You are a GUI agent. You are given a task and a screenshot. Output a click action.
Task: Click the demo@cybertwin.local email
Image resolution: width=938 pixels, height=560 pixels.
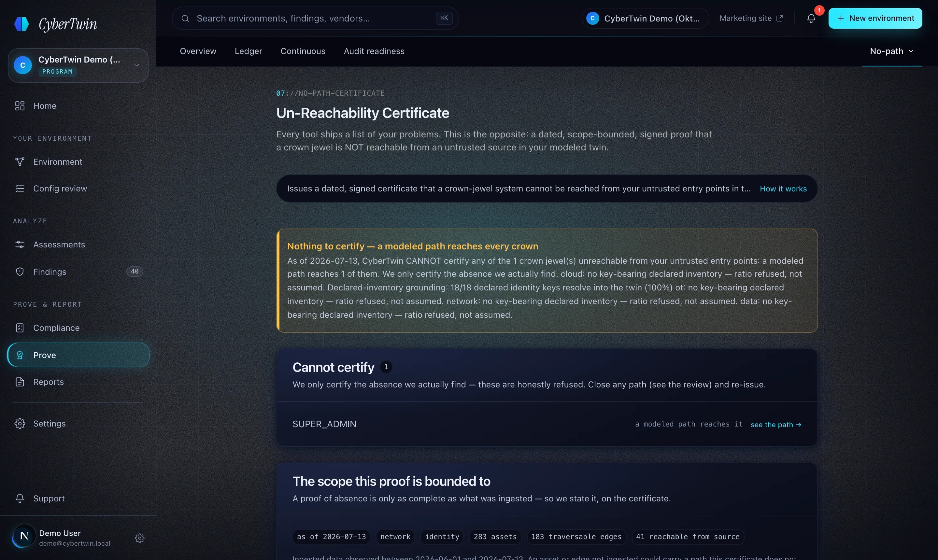click(75, 543)
